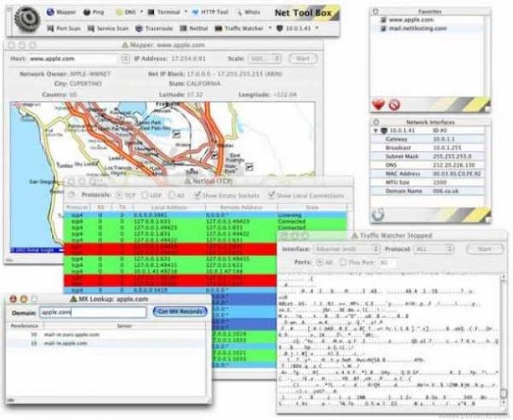Click the Favorites panel collapse icon
The image size is (513, 420).
376,11
